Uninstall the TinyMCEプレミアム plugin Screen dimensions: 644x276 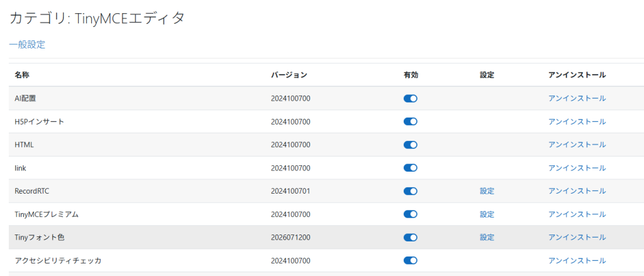pos(577,214)
